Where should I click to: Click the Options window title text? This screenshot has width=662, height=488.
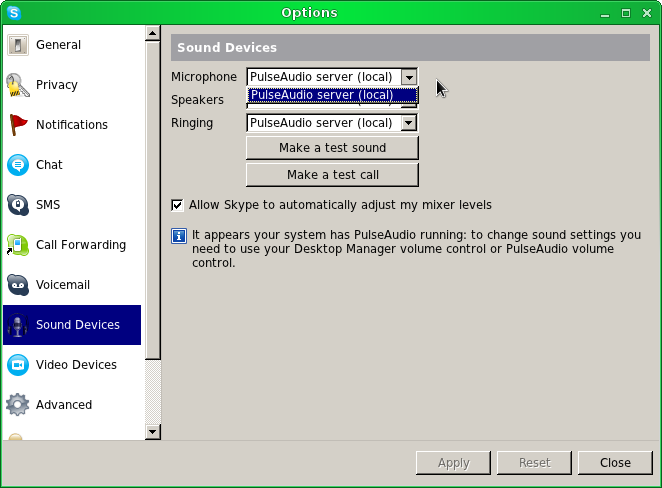coord(309,13)
